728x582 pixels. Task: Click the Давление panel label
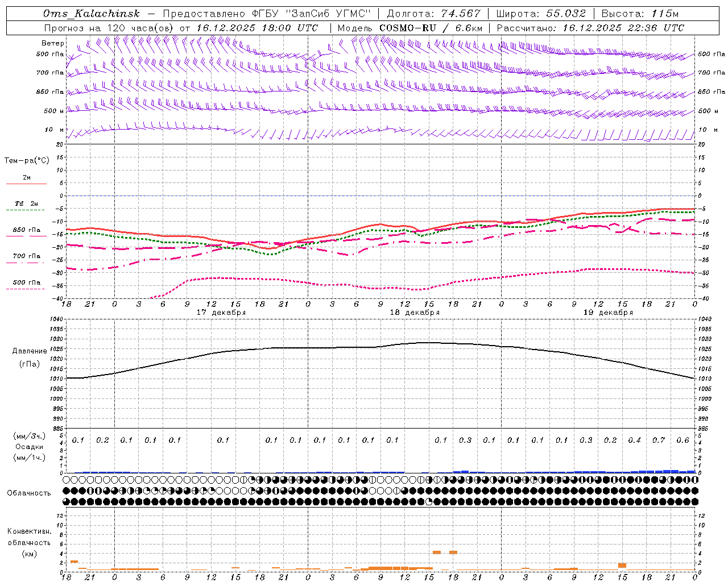[x=30, y=351]
